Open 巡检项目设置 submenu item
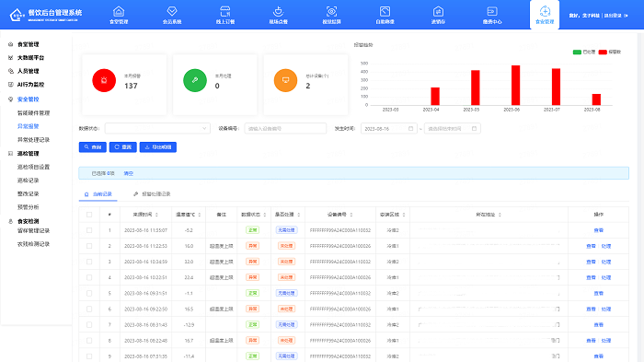The width and height of the screenshot is (644, 362). tap(33, 167)
